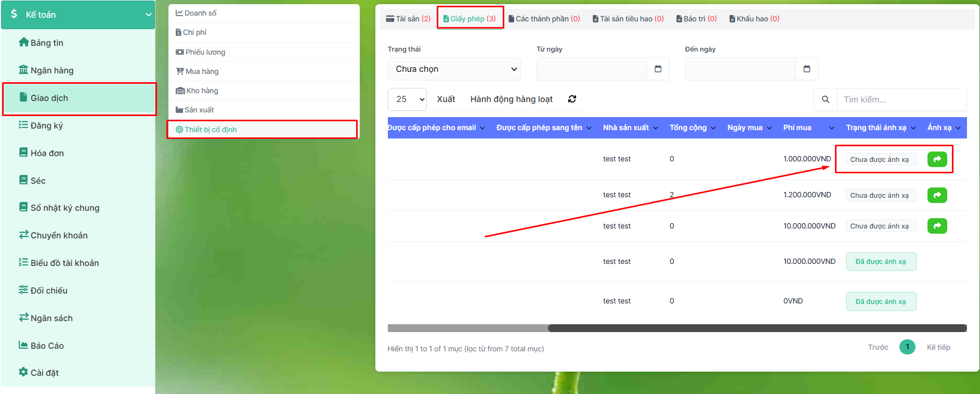980x394 pixels.
Task: Click green mapping arrow for 1.200.000VND row
Action: [x=937, y=195]
